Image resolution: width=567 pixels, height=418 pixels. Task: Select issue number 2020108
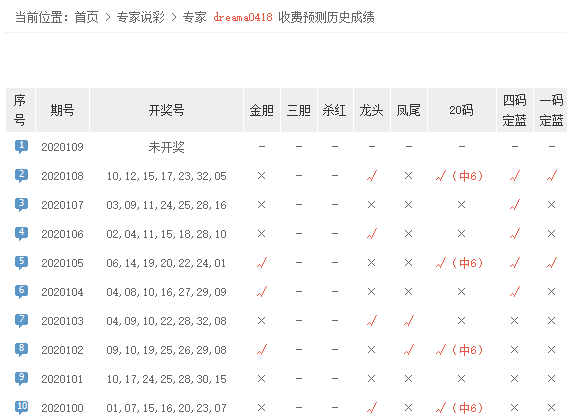(62, 176)
